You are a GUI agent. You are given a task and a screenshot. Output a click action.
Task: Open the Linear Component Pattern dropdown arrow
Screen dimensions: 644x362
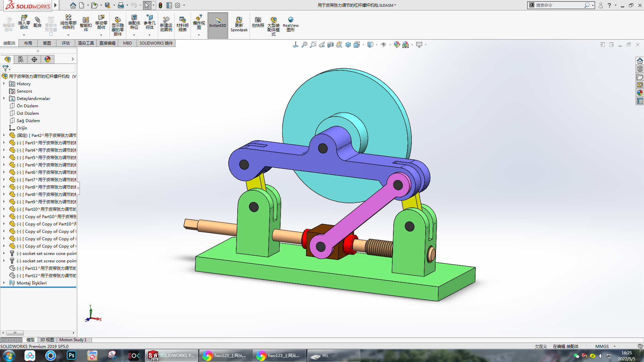tap(68, 35)
